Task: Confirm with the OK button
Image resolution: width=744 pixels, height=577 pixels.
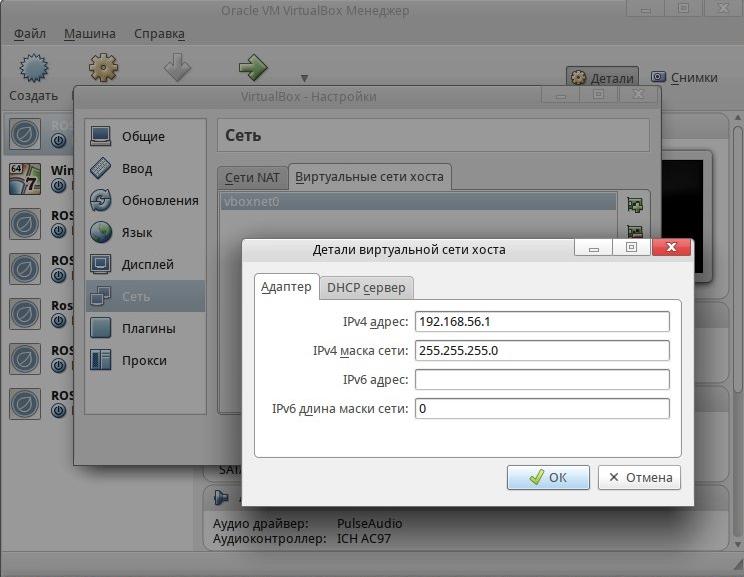Action: pyautogui.click(x=548, y=477)
